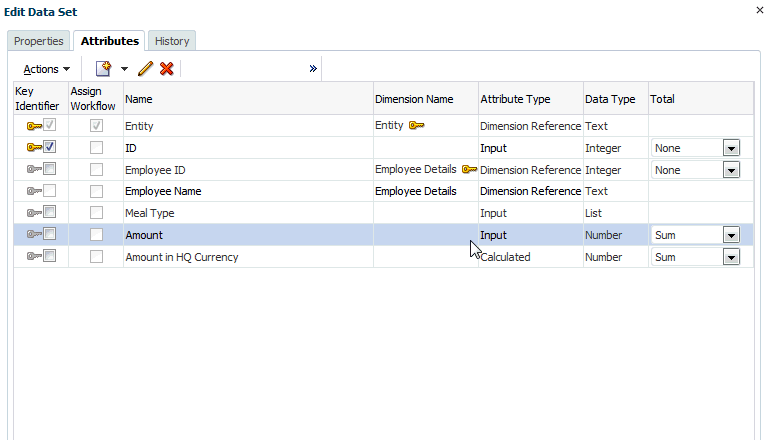Screen dimensions: 764x440
Task: Open the History tab
Action: 172,41
